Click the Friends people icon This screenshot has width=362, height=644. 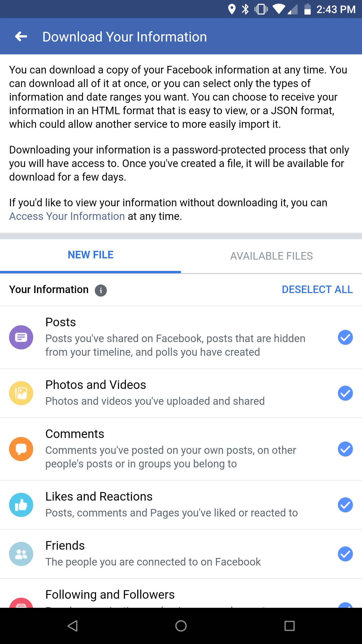pos(21,554)
